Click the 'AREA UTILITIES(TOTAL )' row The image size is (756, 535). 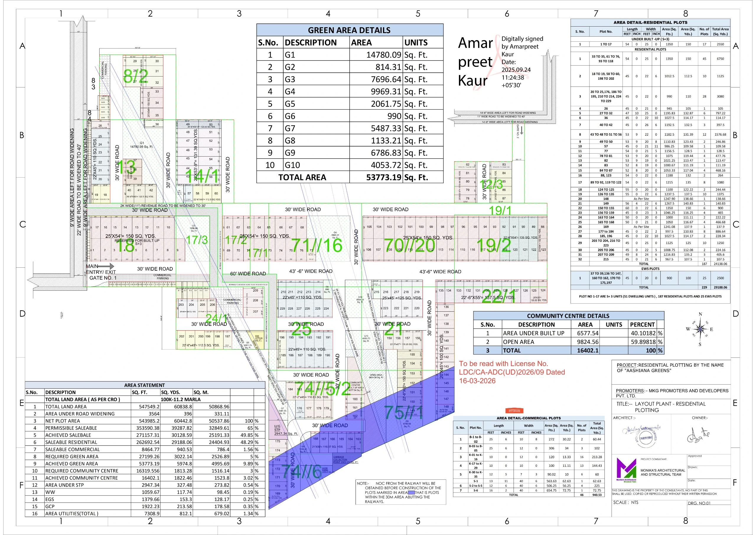[x=145, y=514]
